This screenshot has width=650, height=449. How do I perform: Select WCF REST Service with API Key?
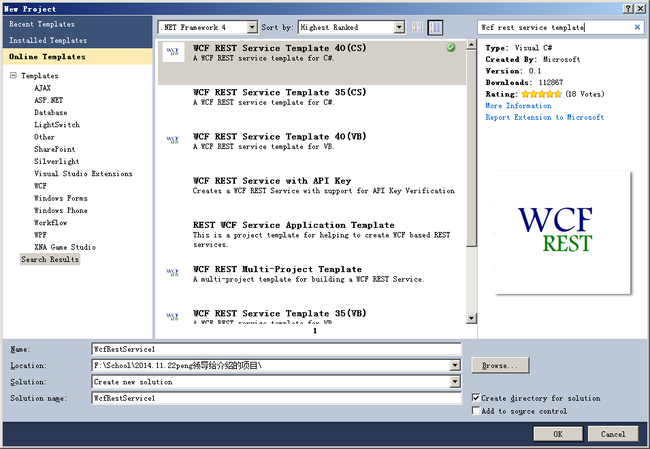pos(312,196)
